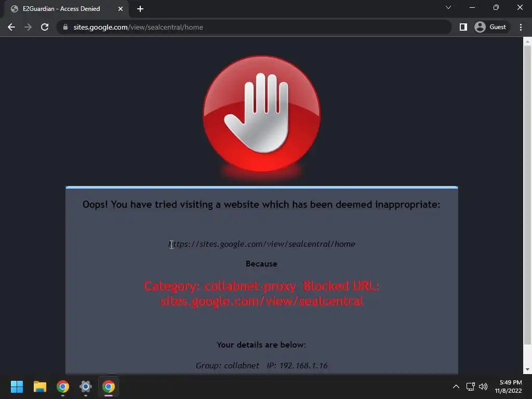532x399 pixels.
Task: Minimize the Chrome window
Action: click(472, 7)
